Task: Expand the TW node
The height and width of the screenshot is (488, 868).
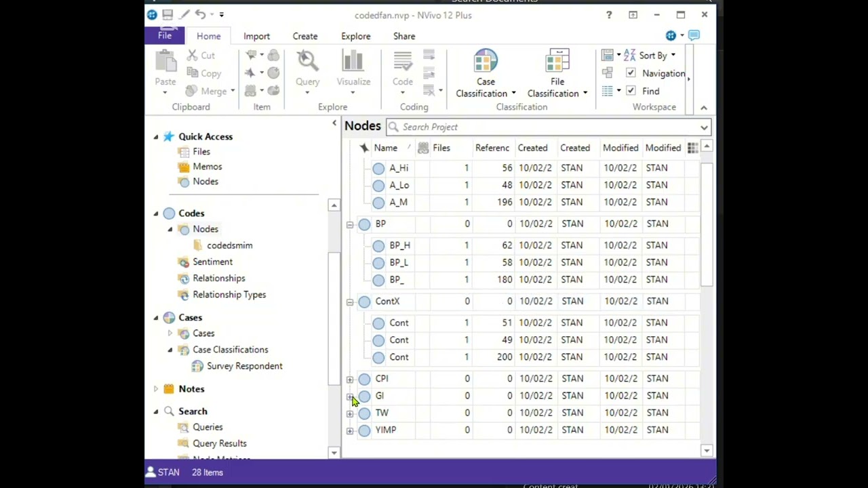Action: pos(350,413)
